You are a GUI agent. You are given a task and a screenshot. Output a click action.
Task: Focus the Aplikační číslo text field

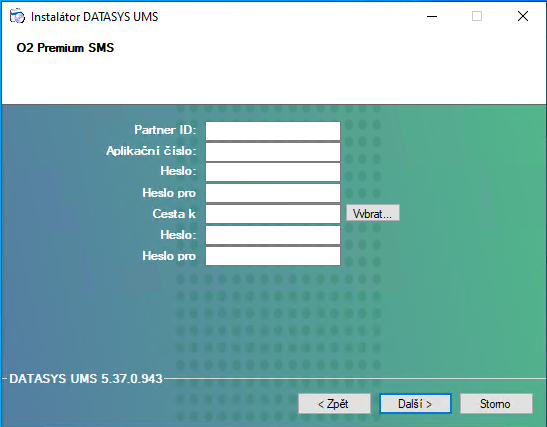click(273, 152)
